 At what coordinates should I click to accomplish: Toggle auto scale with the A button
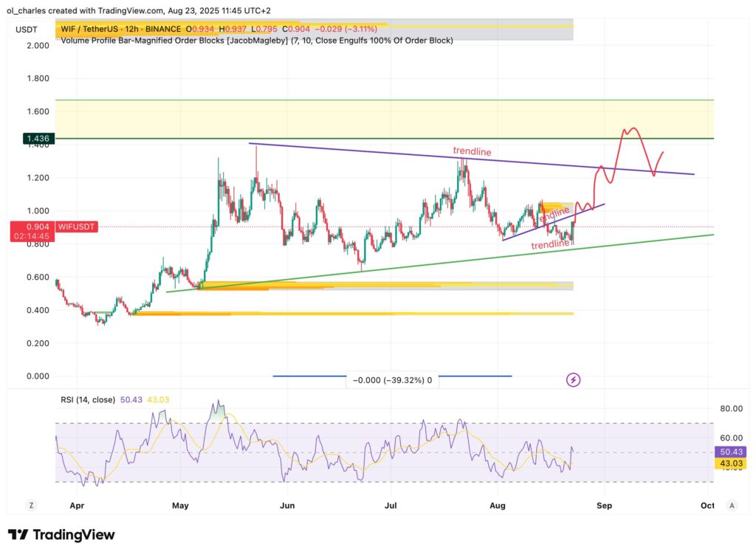(x=731, y=506)
